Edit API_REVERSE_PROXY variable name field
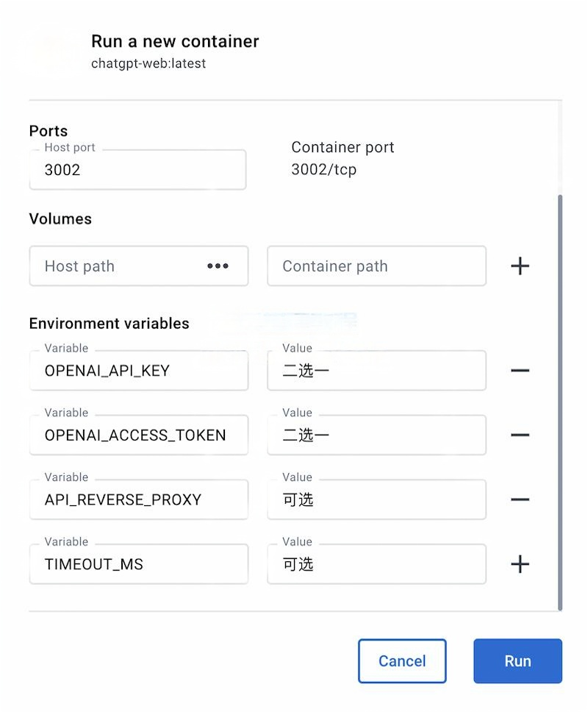 coord(139,499)
